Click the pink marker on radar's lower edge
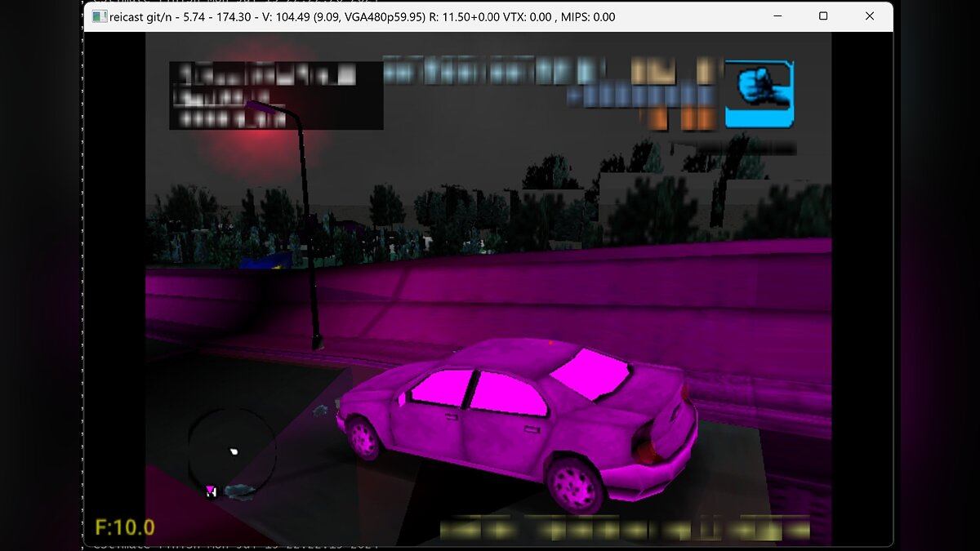This screenshot has width=980, height=551. point(211,490)
